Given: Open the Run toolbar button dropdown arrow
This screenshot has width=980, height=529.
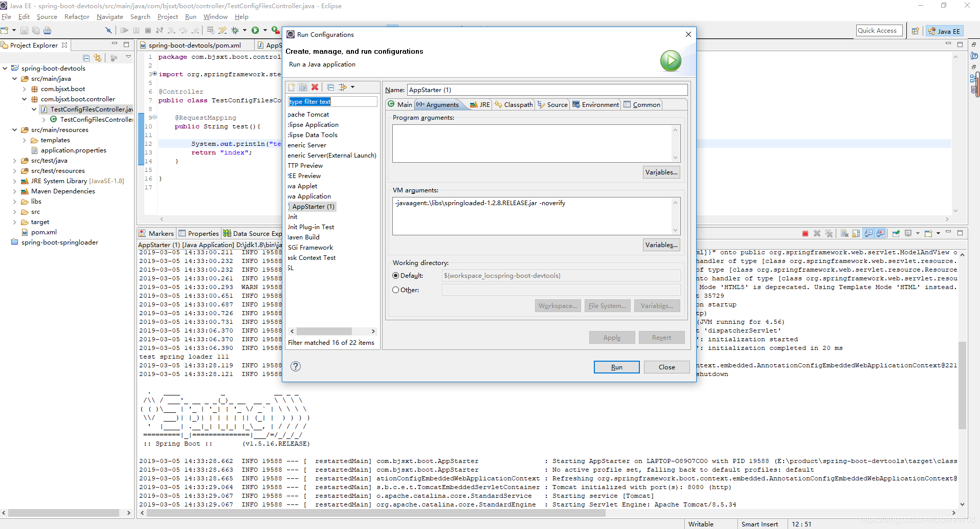Looking at the screenshot, I should coord(265,31).
